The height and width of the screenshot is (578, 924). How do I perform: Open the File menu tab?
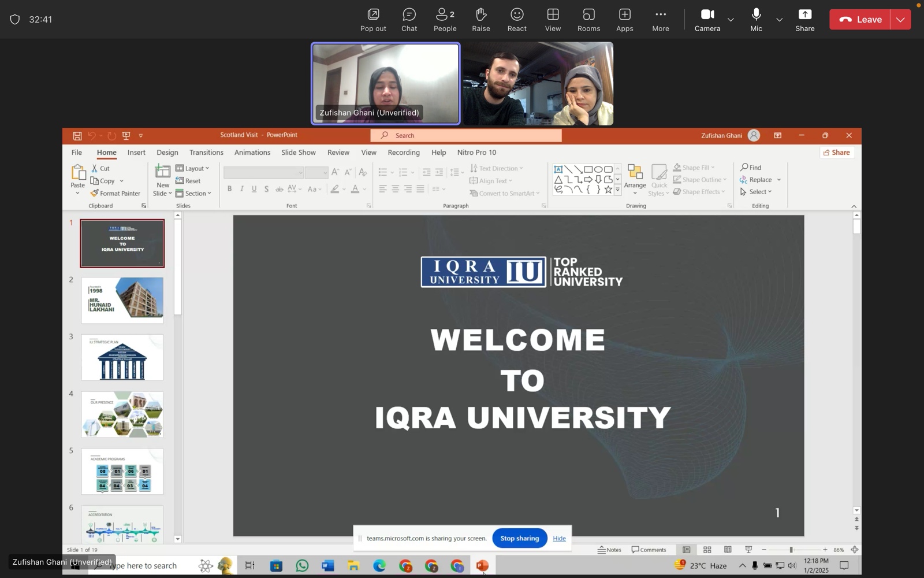(x=77, y=153)
